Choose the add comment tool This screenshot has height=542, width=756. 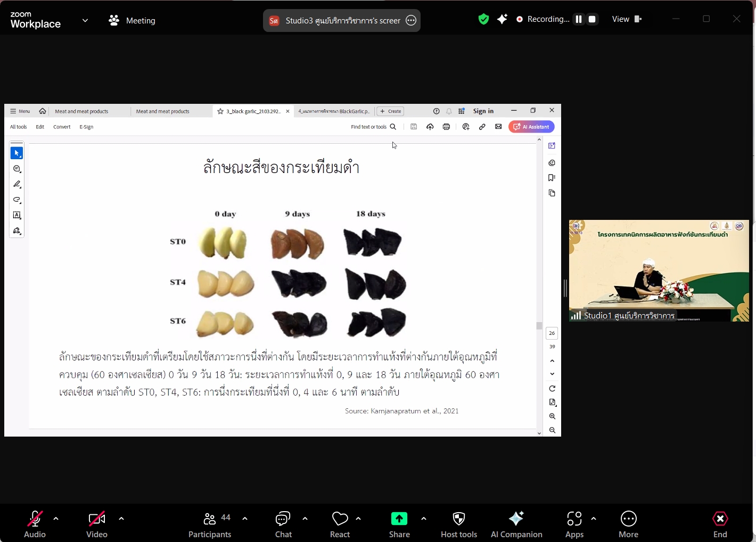click(x=17, y=169)
